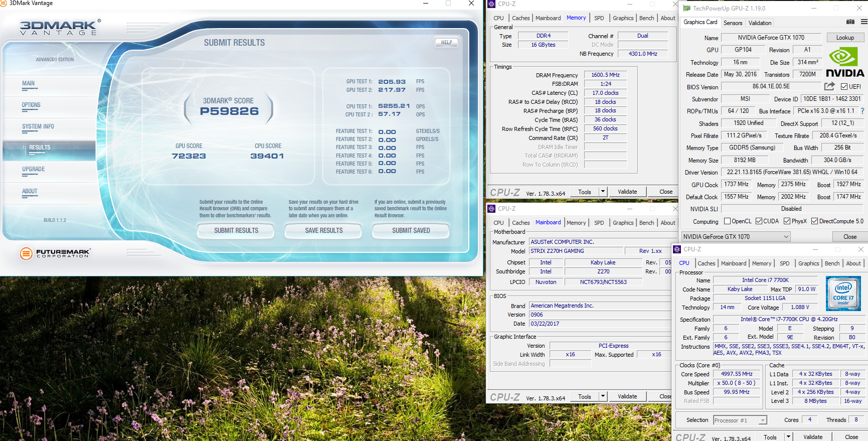Screen dimensions: 868x441
Task: Open Processor #1 selection dropdown
Action: 740,420
